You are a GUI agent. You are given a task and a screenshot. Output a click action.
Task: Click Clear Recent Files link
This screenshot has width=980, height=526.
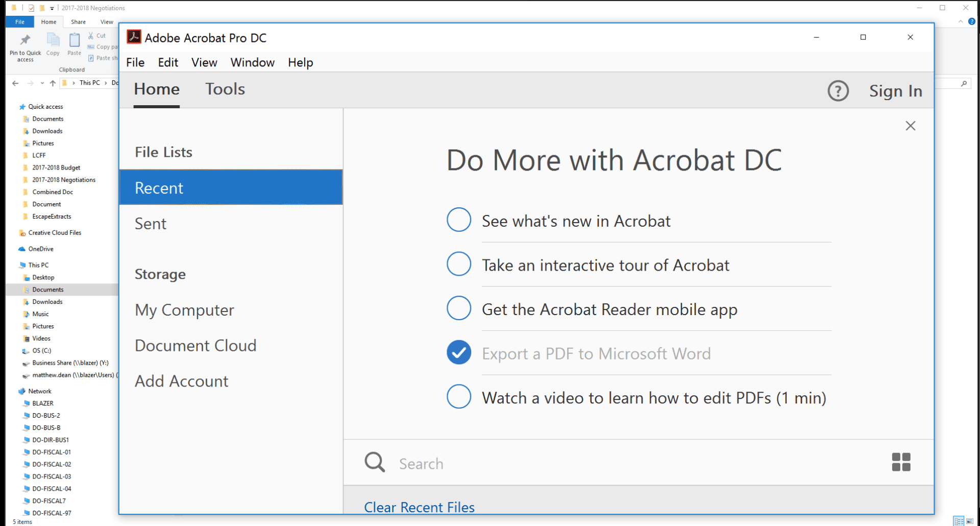coord(419,507)
